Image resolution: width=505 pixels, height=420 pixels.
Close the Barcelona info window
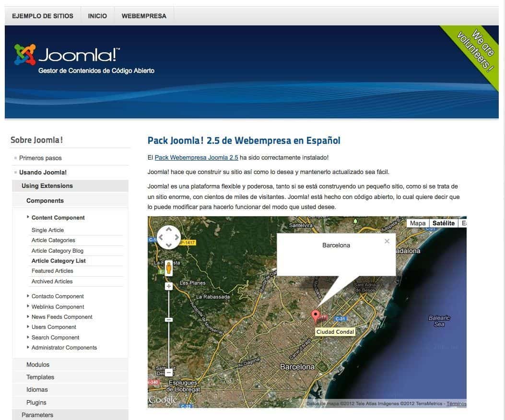(387, 241)
